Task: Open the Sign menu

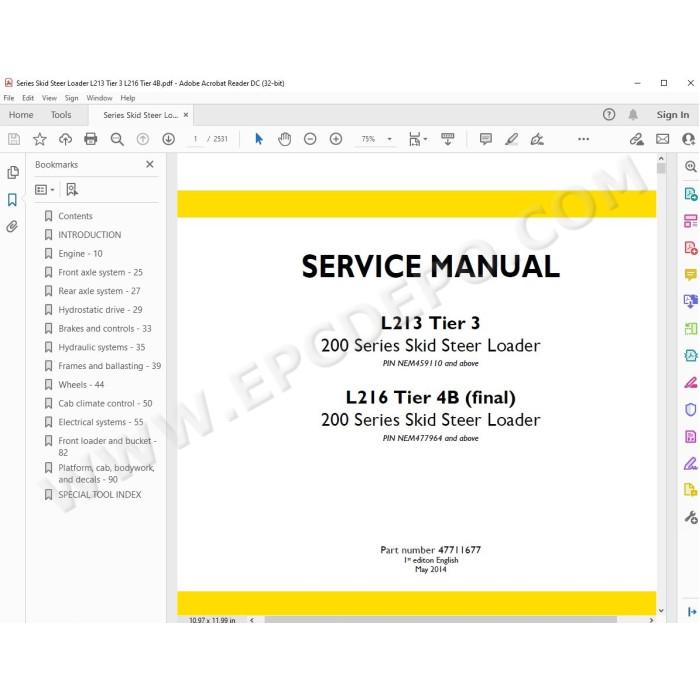Action: pos(71,98)
